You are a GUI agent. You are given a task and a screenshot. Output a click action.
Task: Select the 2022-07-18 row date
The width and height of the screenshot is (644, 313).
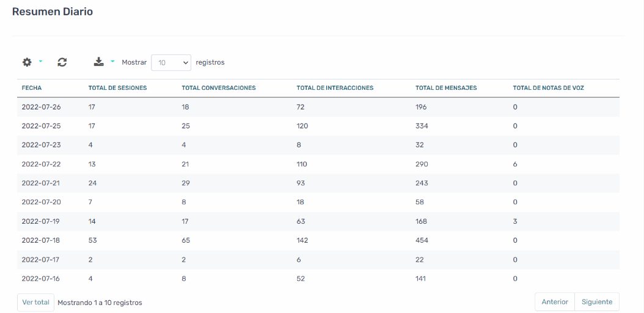[x=41, y=240]
